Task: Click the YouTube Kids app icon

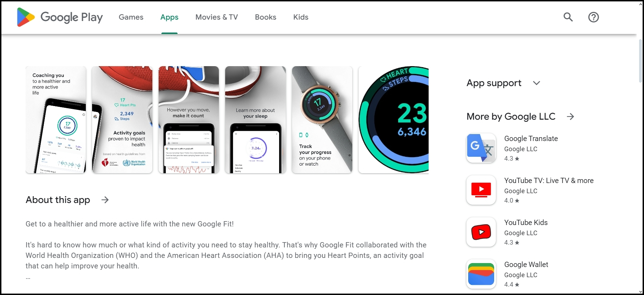Action: pyautogui.click(x=481, y=232)
